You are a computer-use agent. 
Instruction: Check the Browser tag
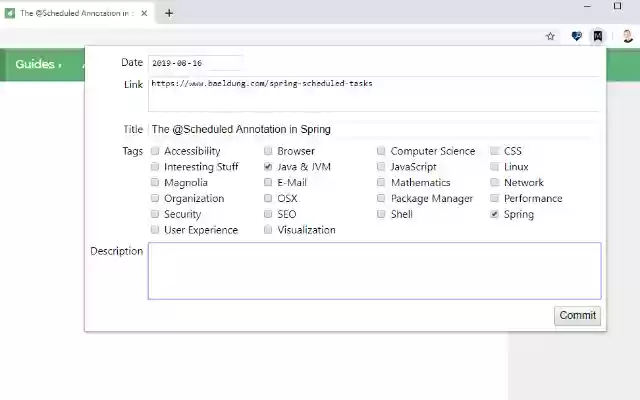[268, 151]
